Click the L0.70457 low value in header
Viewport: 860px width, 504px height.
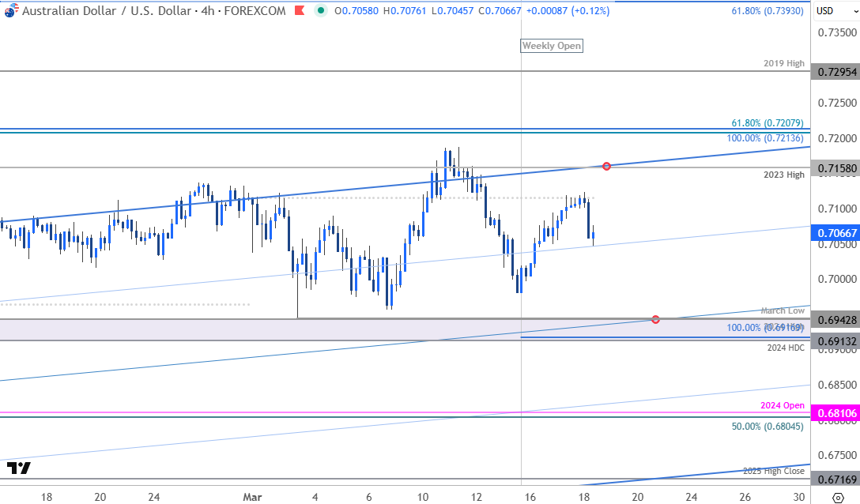point(452,10)
